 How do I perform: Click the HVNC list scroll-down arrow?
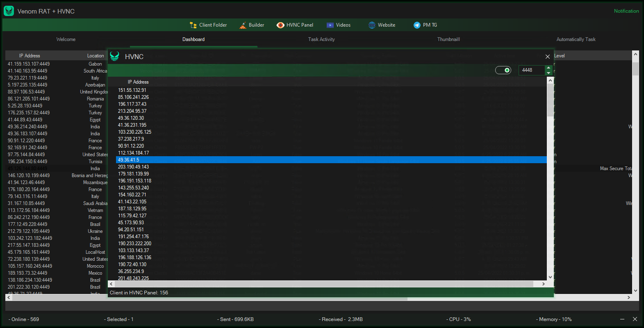550,277
